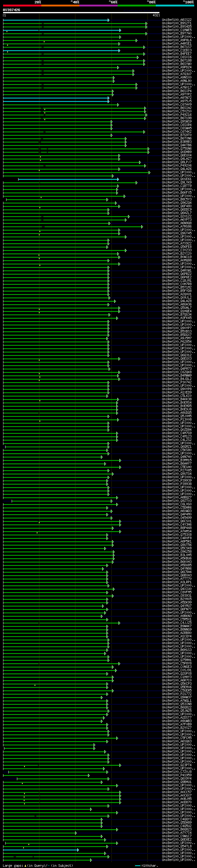Screen dimensions: 197x868
Task: Select the UniRef100_B6SYW0 label
Action: (x=177, y=64)
